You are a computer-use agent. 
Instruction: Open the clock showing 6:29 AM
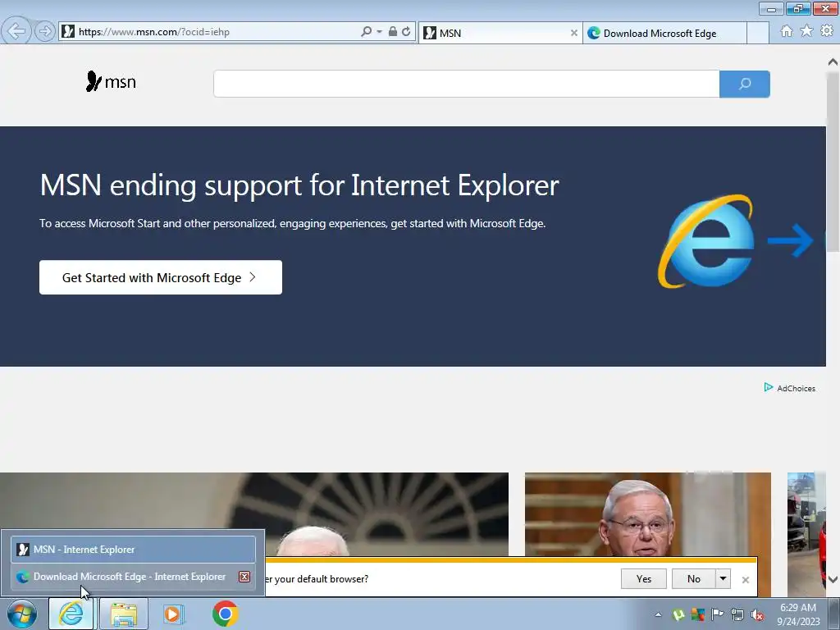pos(798,614)
